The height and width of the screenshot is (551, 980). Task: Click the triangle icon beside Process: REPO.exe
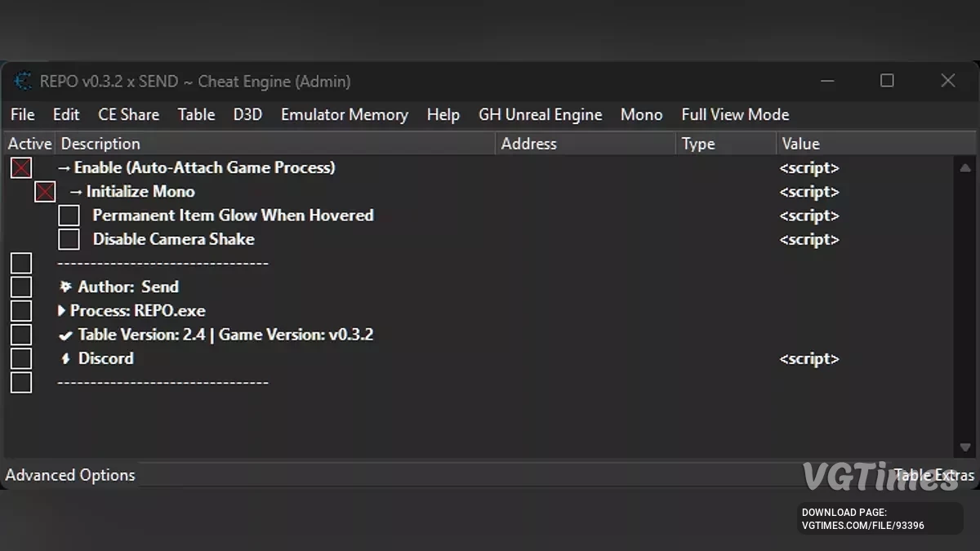point(62,310)
